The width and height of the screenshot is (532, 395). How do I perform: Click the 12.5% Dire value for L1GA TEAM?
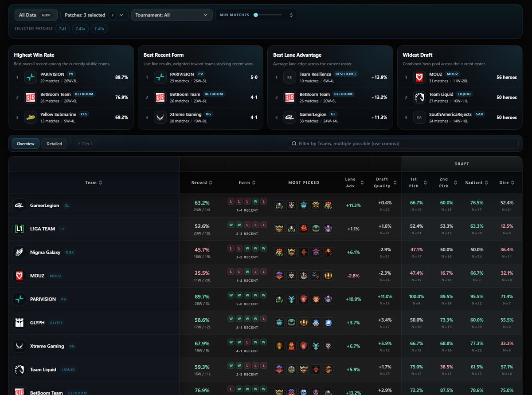(x=507, y=226)
